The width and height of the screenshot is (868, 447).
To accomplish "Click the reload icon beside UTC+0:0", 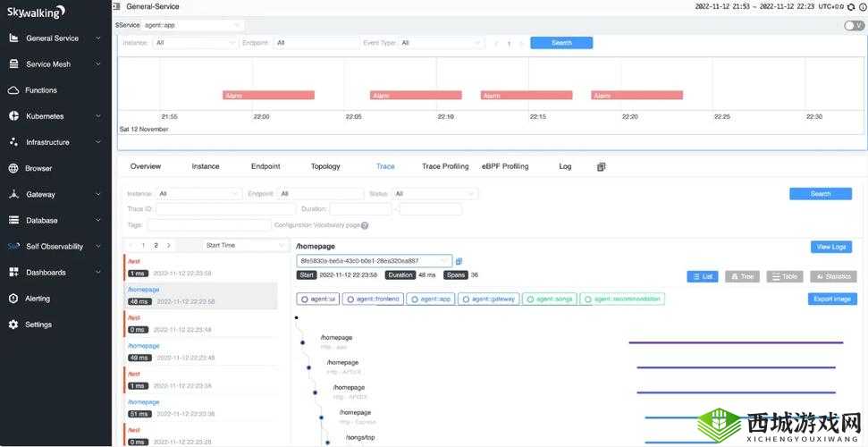I will click(x=850, y=6).
